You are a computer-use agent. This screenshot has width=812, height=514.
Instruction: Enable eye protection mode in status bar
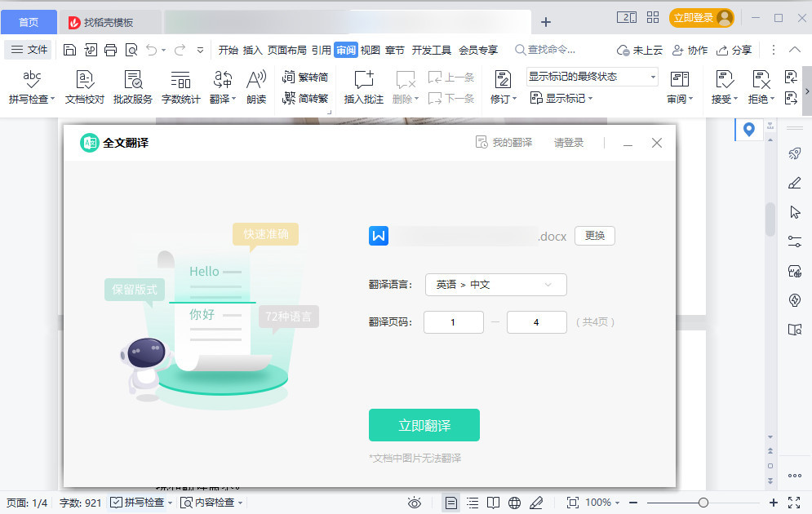[415, 503]
